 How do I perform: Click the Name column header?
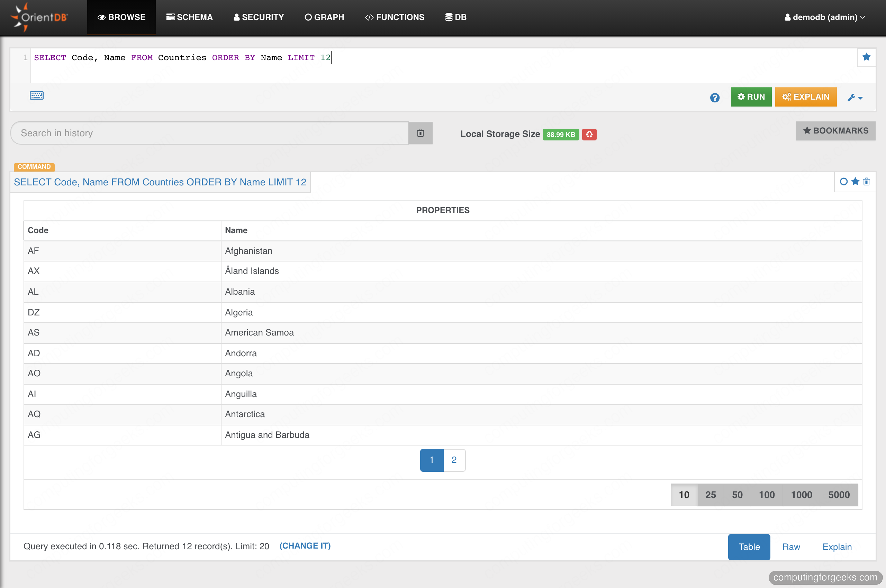point(541,230)
